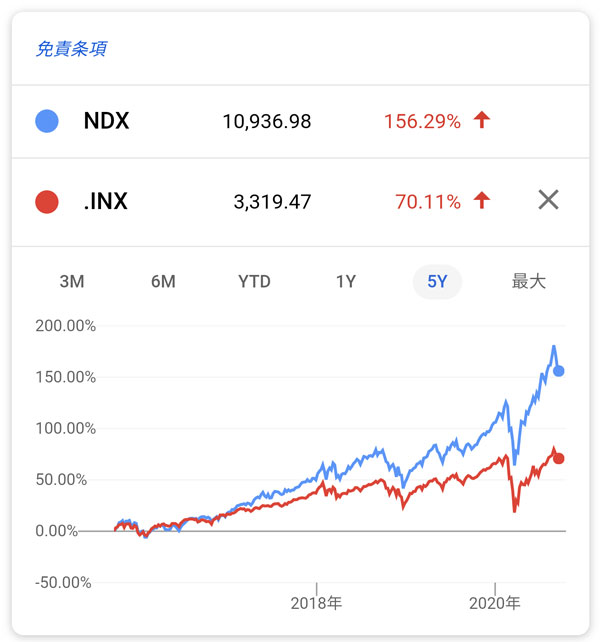This screenshot has width=600, height=642.
Task: Click the .INX red up arrow icon
Action: (483, 201)
